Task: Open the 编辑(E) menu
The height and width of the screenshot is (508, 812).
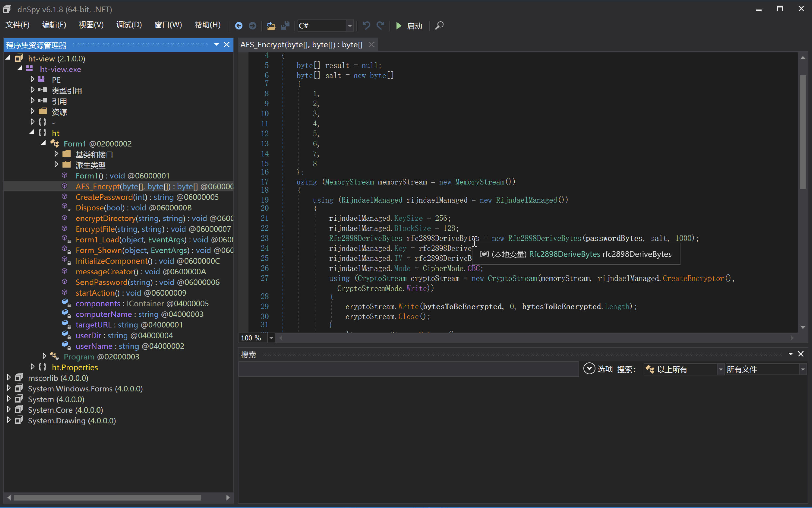Action: coord(54,25)
